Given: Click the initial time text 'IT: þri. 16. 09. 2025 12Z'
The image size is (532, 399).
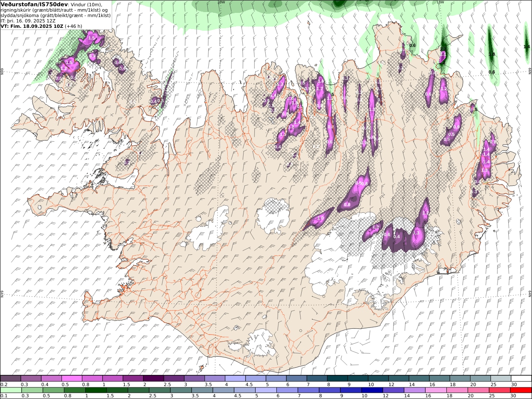Looking at the screenshot, I should [28, 21].
